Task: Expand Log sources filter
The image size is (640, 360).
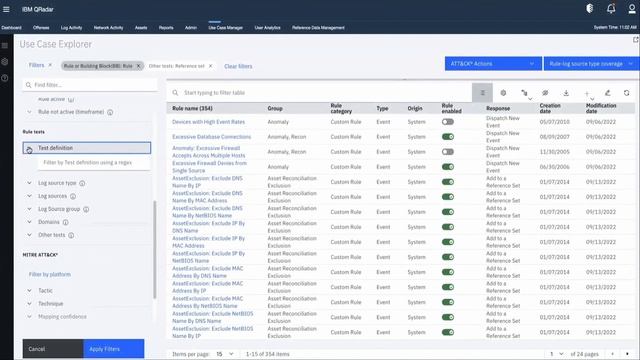Action: (29, 196)
